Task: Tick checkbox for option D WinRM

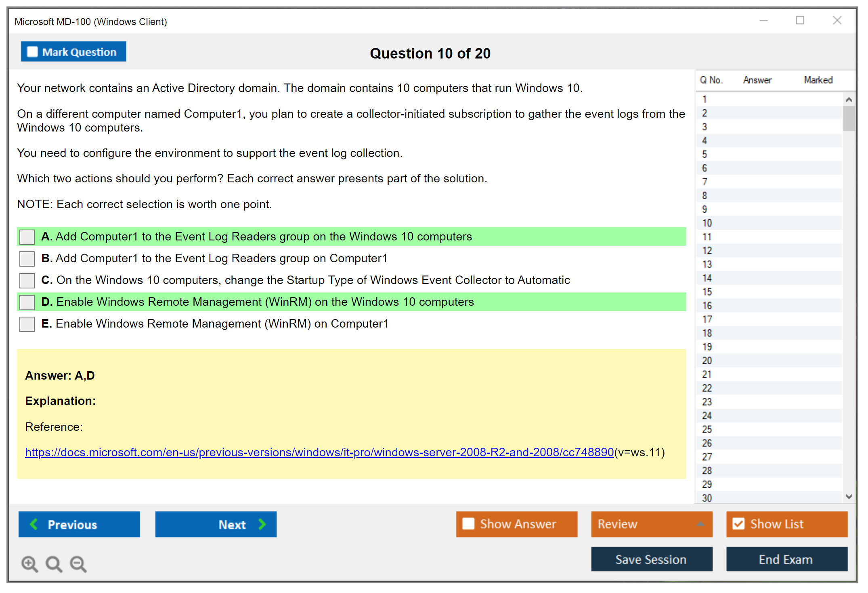Action: [27, 302]
